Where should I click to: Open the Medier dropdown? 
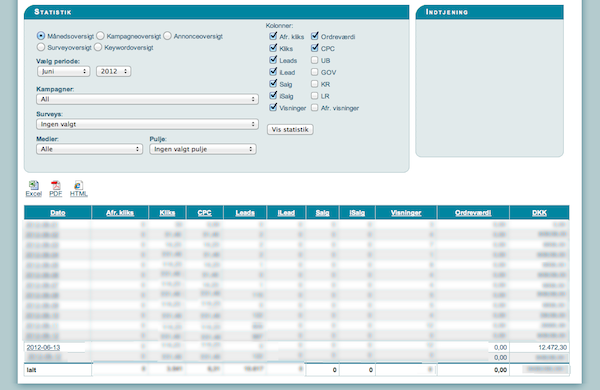click(x=90, y=149)
